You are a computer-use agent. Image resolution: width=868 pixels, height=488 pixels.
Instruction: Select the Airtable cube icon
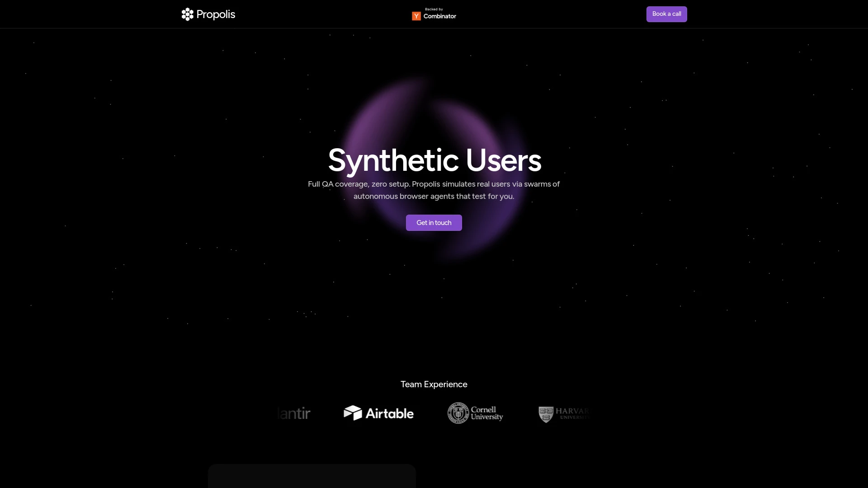353,413
